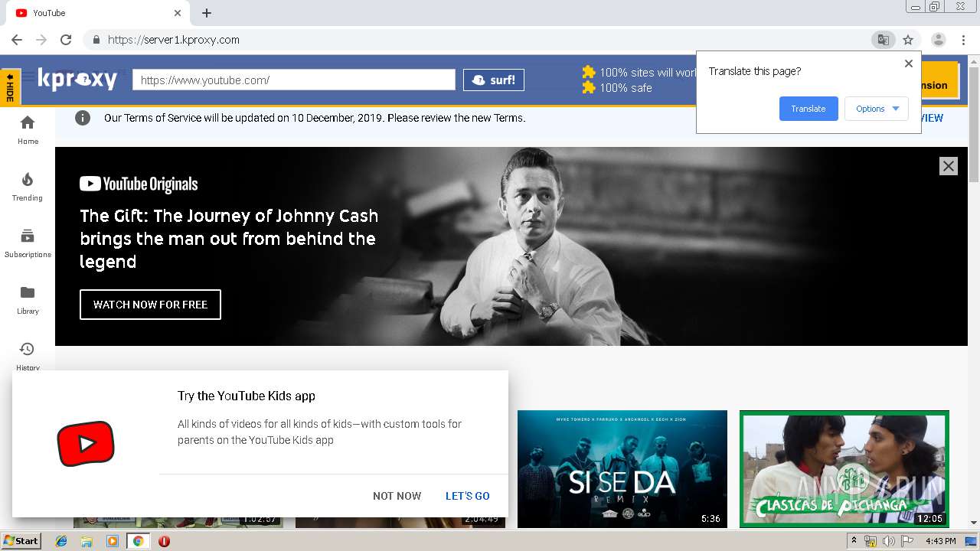This screenshot has height=551, width=980.
Task: Open the Windows Start menu
Action: [21, 541]
